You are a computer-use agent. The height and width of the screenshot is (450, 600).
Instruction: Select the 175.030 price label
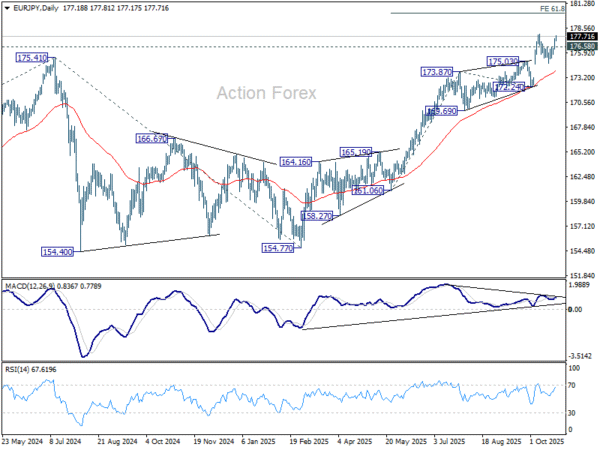tap(502, 61)
